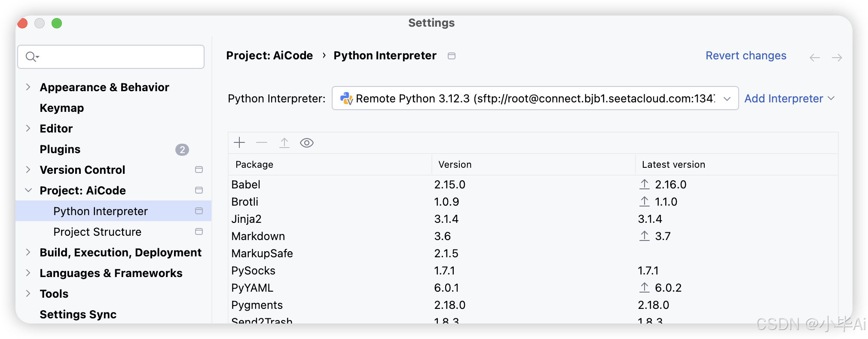Image resolution: width=868 pixels, height=339 pixels.
Task: Click upgrade arrow next to Babel 2.16.0
Action: tap(644, 185)
